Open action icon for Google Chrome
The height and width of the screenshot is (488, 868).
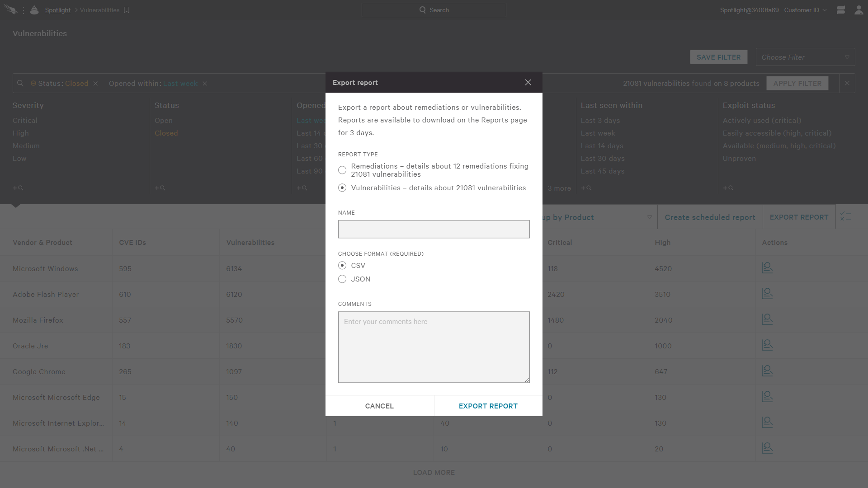tap(767, 371)
